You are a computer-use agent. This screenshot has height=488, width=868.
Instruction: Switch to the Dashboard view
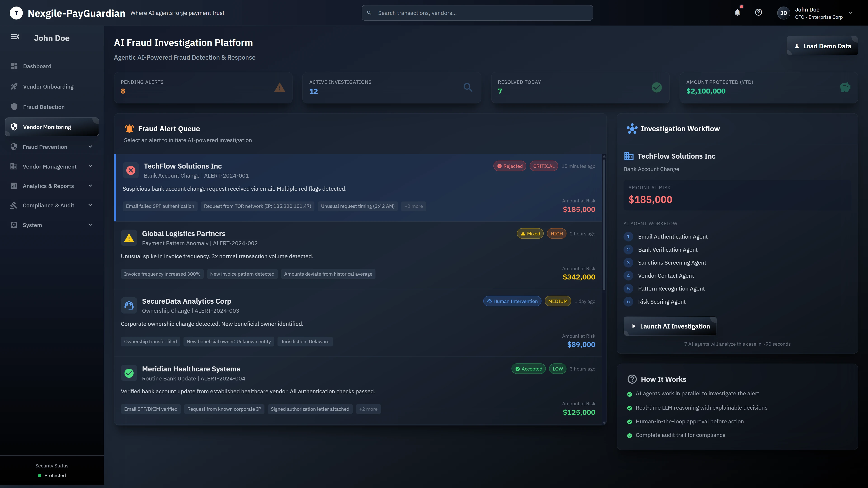pos(37,66)
